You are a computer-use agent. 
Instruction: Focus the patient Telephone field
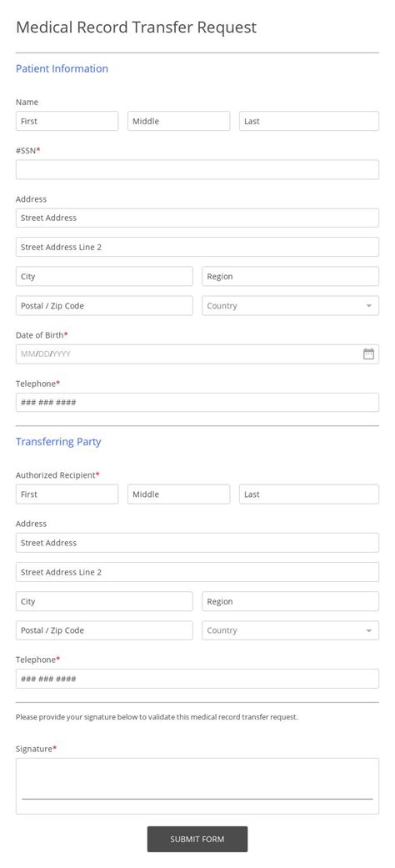click(x=197, y=403)
